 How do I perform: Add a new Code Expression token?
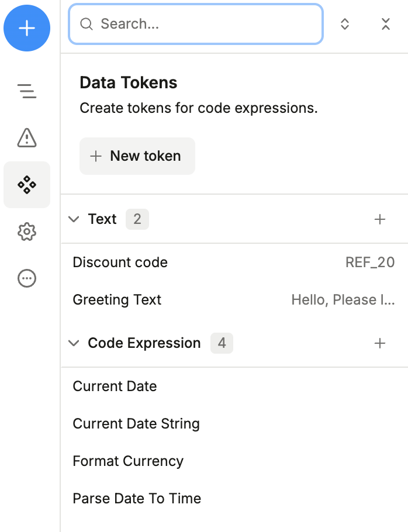pyautogui.click(x=380, y=343)
